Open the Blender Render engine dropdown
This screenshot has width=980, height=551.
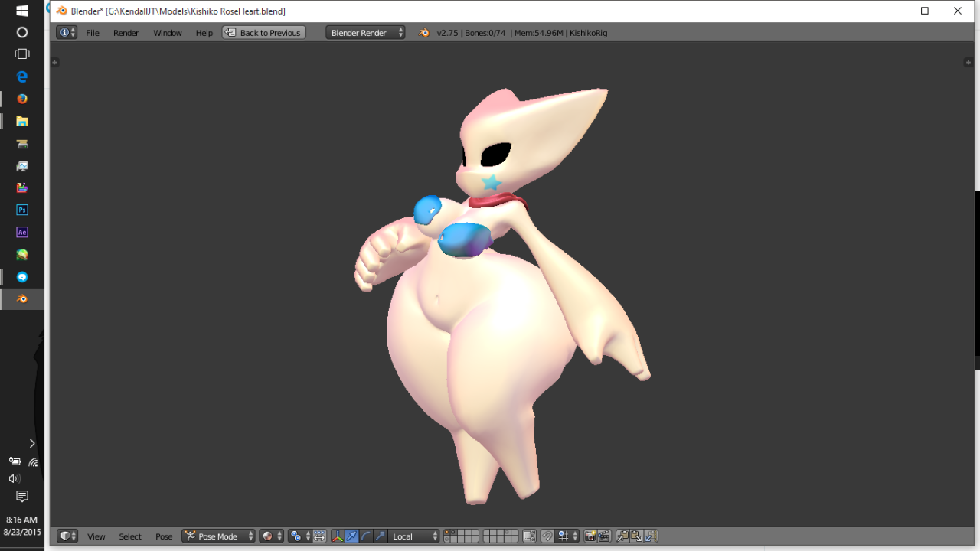click(365, 32)
